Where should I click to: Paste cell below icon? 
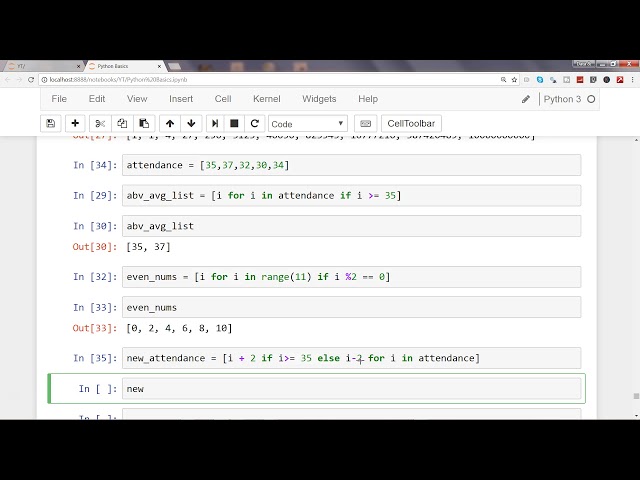click(144, 123)
